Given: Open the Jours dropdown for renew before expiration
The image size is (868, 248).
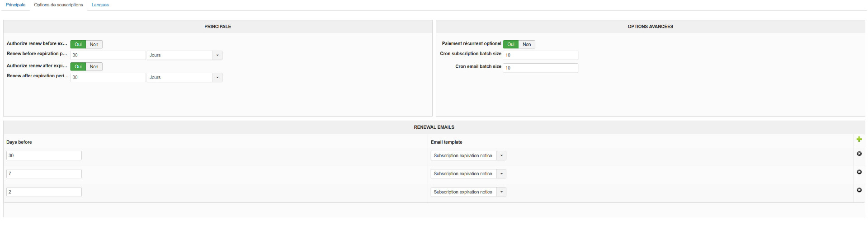Looking at the screenshot, I should 217,55.
